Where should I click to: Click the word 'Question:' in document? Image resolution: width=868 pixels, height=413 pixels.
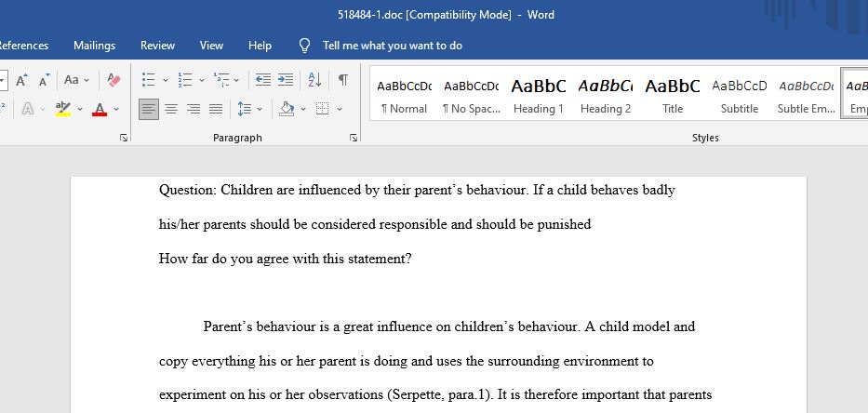click(188, 191)
